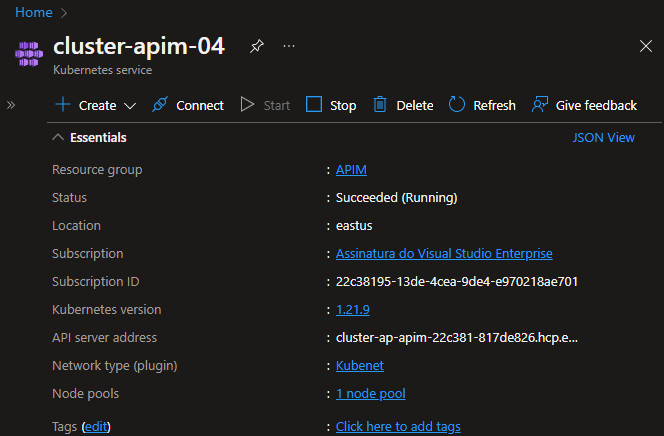Click the Tags edit link
664x436 pixels.
(96, 426)
